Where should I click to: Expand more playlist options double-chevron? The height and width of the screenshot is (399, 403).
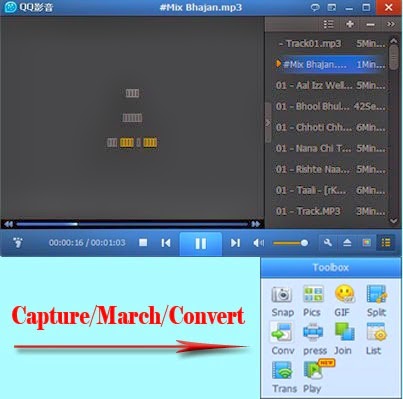pyautogui.click(x=390, y=24)
